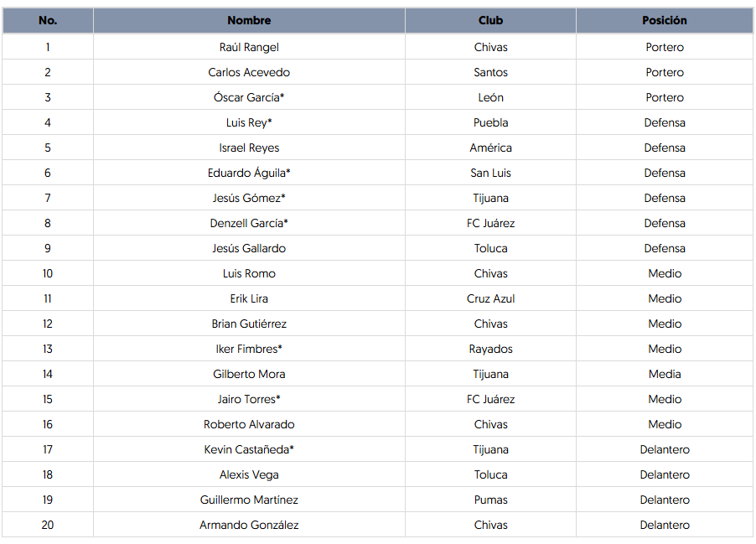756x544 pixels.
Task: Click on Carlos Acevedo's name
Action: [249, 72]
